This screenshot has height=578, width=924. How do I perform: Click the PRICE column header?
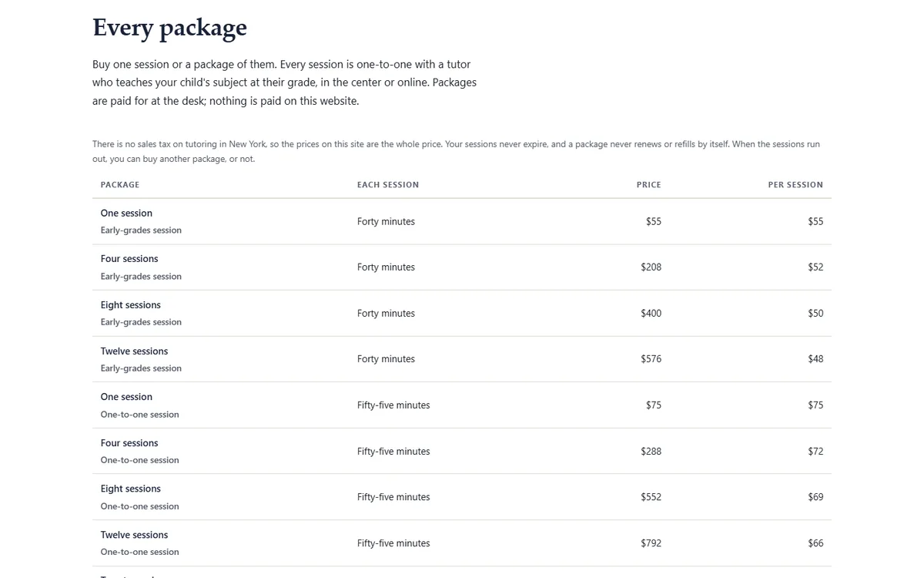tap(649, 185)
